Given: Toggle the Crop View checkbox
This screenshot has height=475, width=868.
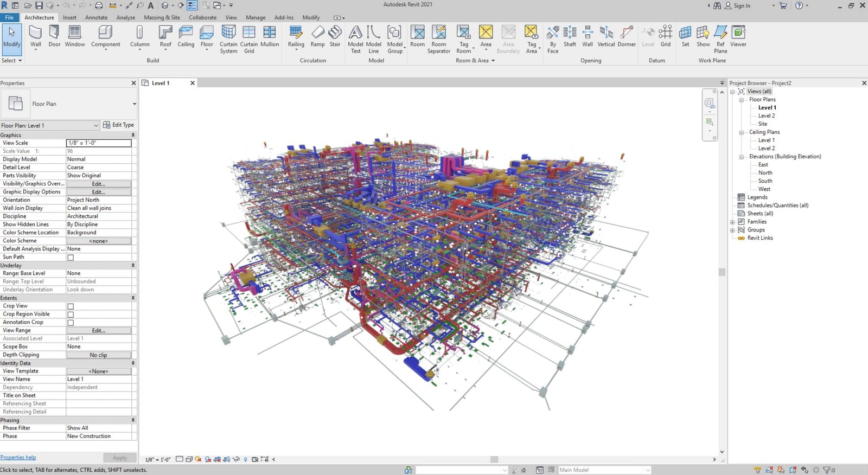Looking at the screenshot, I should (x=71, y=306).
